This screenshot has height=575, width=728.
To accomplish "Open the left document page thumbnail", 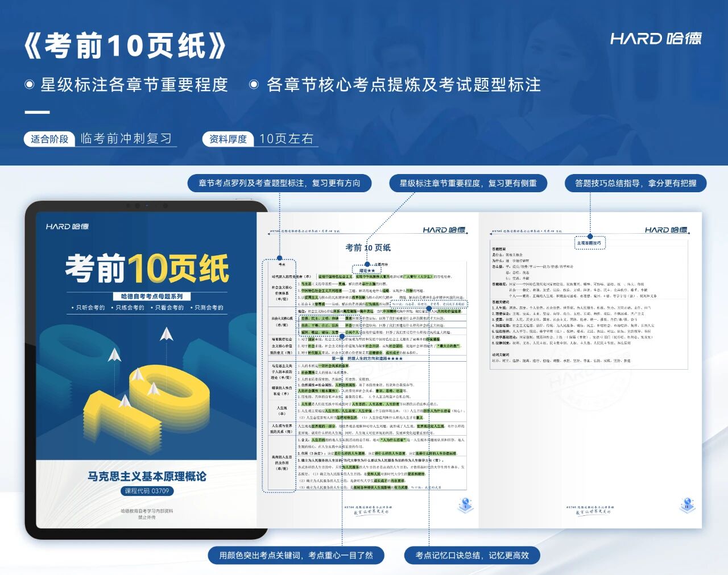I will [x=367, y=370].
